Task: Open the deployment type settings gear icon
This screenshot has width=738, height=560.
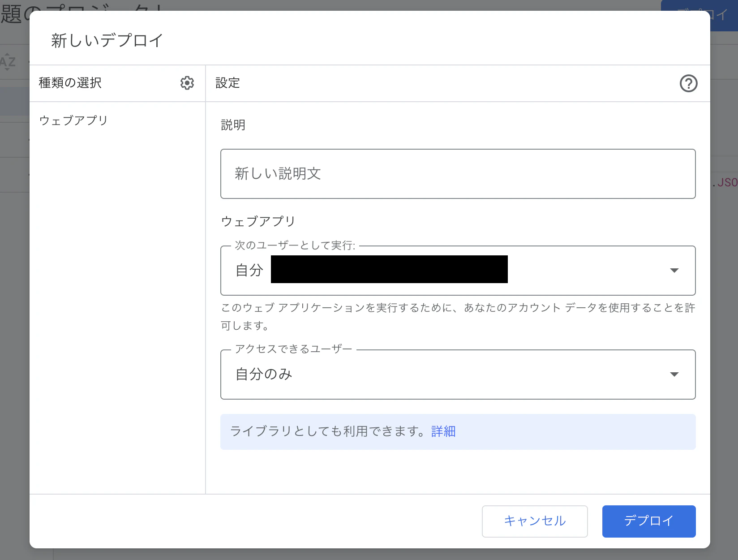Action: point(187,83)
